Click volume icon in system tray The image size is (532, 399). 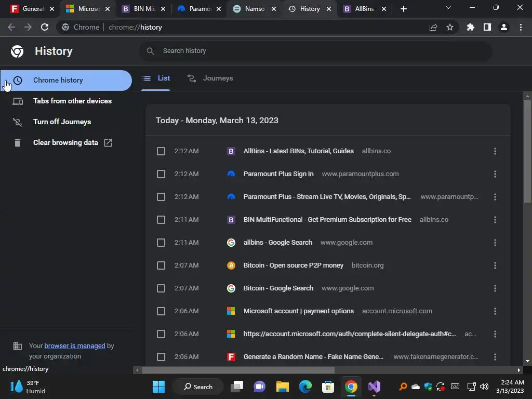(484, 387)
